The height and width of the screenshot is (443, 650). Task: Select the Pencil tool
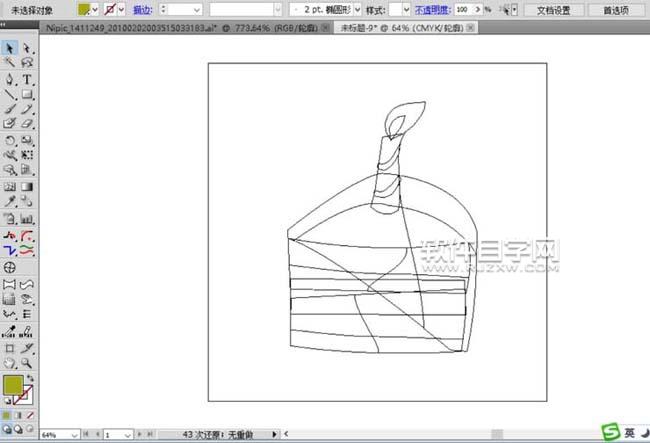pyautogui.click(x=27, y=109)
